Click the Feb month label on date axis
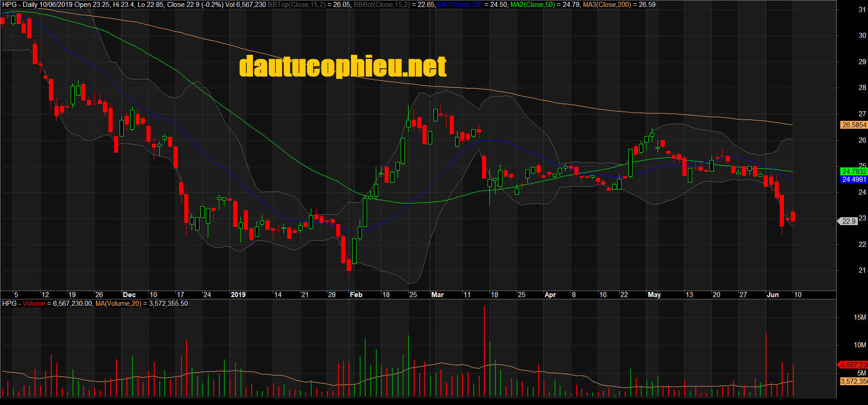Screen dimensions: 868x405 tap(356, 295)
